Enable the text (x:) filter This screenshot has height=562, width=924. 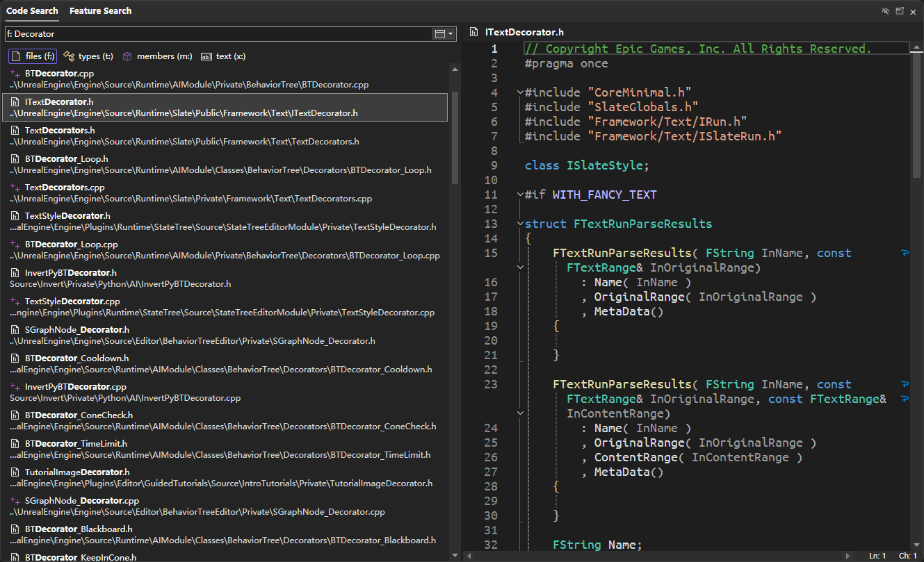point(222,56)
